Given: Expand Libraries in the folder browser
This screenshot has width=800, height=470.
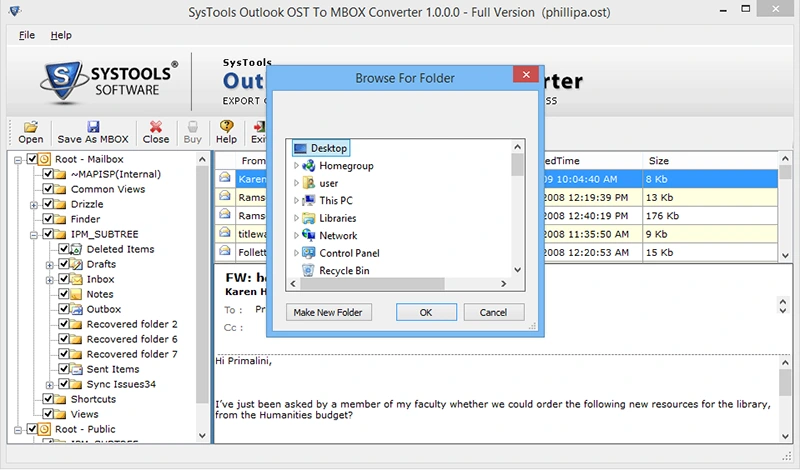Looking at the screenshot, I should tap(296, 218).
